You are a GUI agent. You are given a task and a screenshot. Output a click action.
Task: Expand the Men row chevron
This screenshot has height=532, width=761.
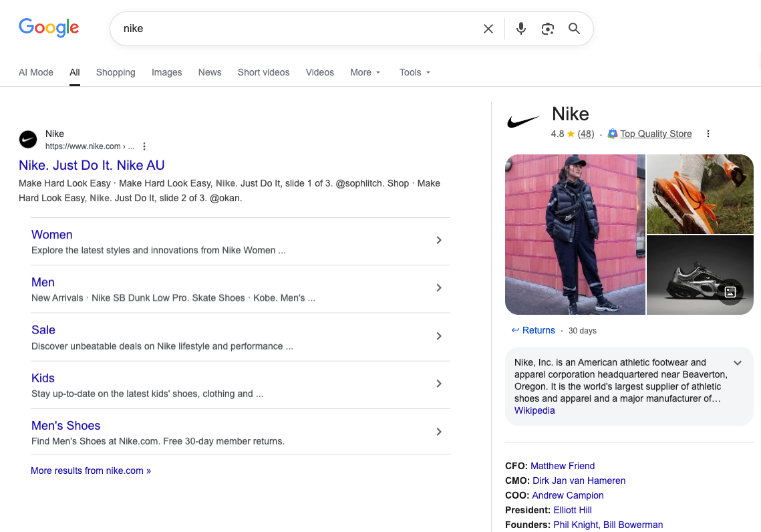point(439,288)
